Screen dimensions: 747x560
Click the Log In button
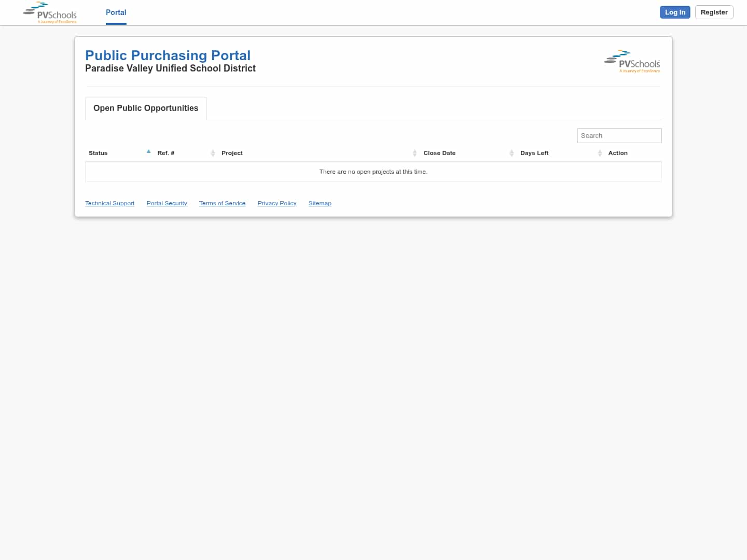coord(675,12)
